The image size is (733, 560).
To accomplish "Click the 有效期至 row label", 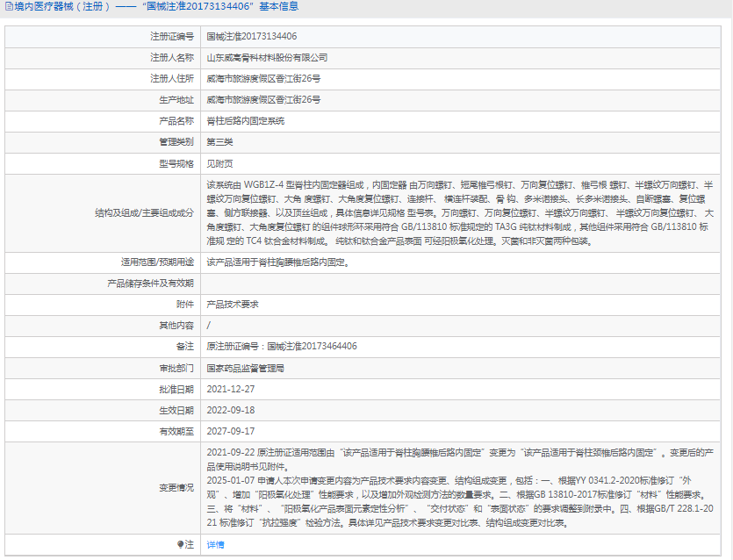I will [176, 431].
